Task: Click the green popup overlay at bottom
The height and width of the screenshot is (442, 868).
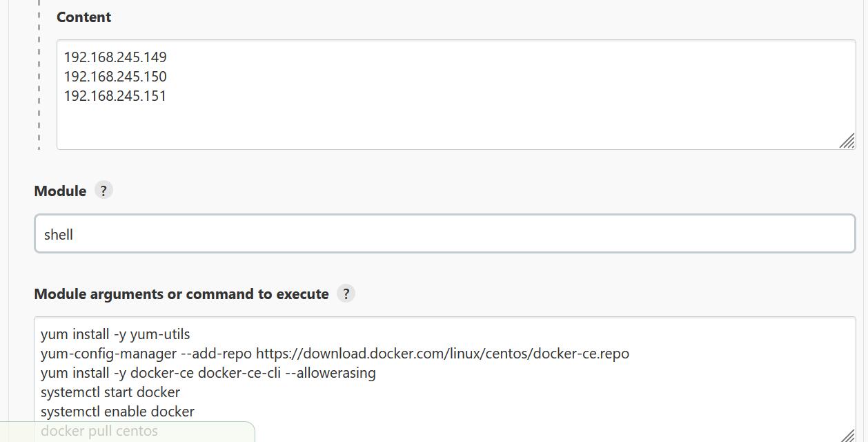Action: tap(128, 432)
